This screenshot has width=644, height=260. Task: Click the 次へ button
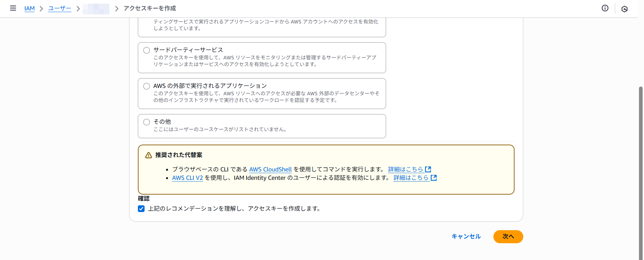[508, 237]
